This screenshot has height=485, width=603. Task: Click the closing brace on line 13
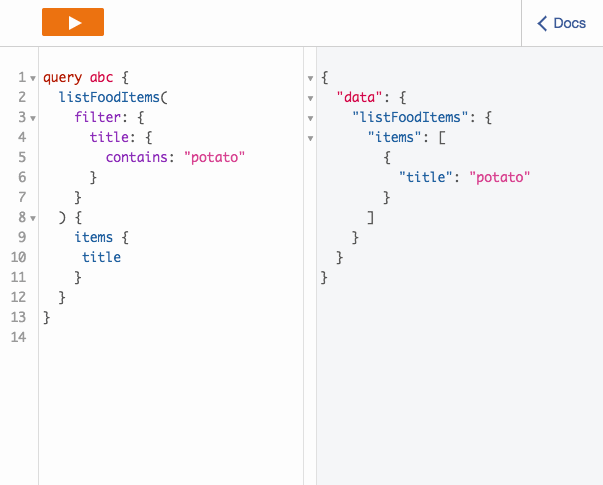pos(47,318)
